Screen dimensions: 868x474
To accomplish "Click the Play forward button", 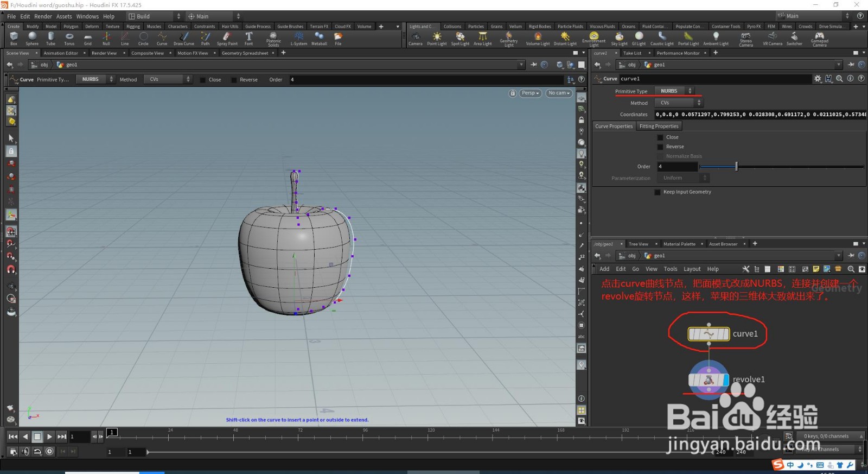I will [49, 437].
